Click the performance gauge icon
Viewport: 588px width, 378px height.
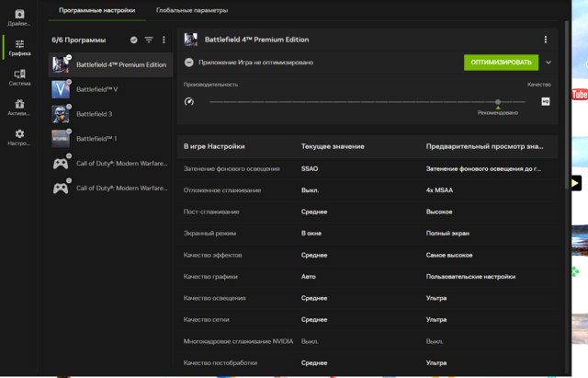pyautogui.click(x=189, y=101)
